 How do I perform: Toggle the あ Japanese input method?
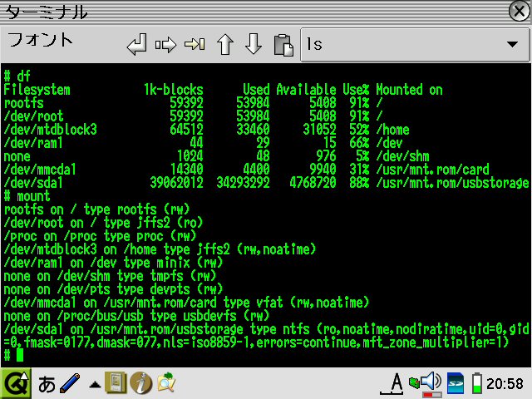pos(47,383)
